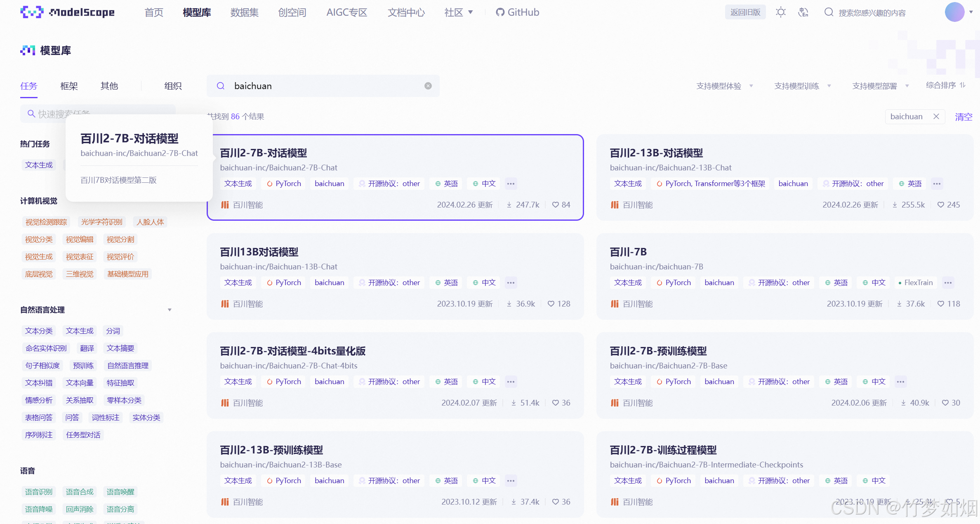980x524 pixels.
Task: Click the 返回旧版 button
Action: coord(745,12)
